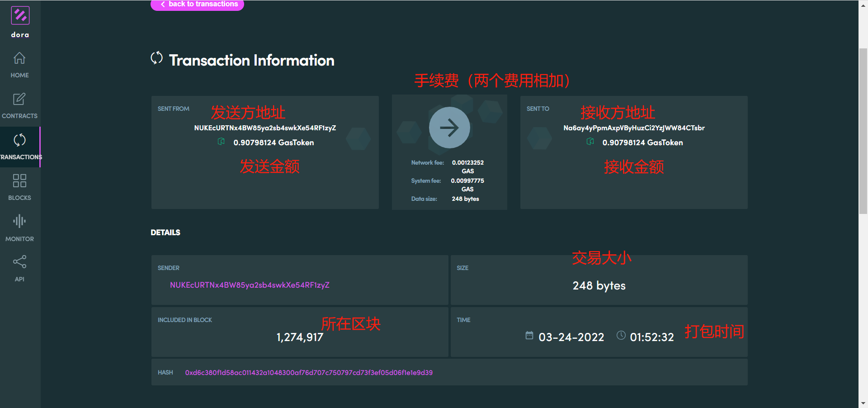868x408 pixels.
Task: Open the Monitor sidebar icon
Action: point(19,222)
